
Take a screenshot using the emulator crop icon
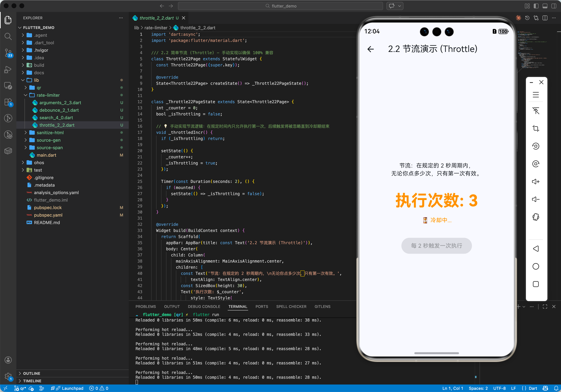pyautogui.click(x=536, y=128)
